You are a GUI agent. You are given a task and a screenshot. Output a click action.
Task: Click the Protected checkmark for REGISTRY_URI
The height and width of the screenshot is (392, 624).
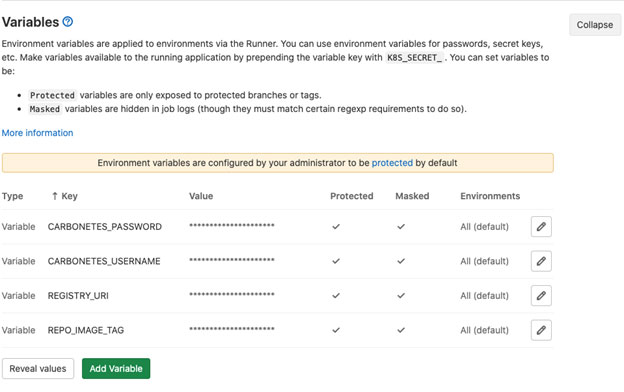pyautogui.click(x=336, y=296)
